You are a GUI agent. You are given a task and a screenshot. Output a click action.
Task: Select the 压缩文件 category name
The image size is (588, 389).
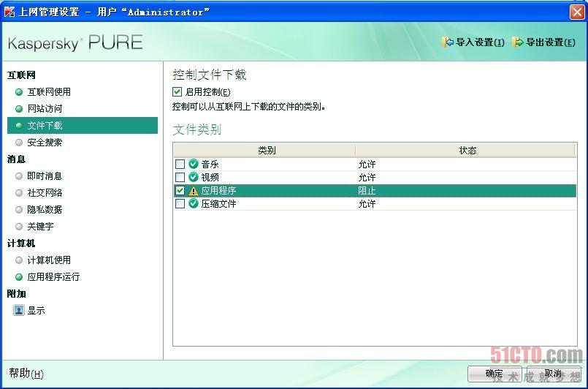[218, 204]
